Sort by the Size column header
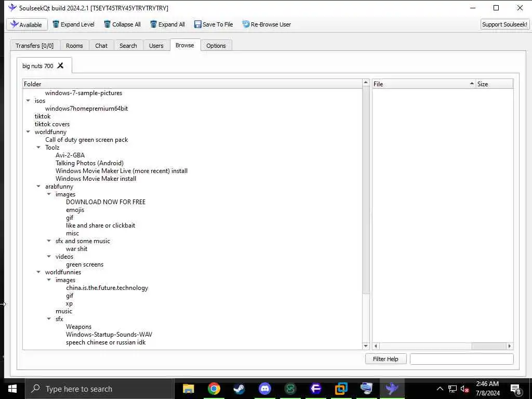This screenshot has height=399, width=532. tap(495, 84)
